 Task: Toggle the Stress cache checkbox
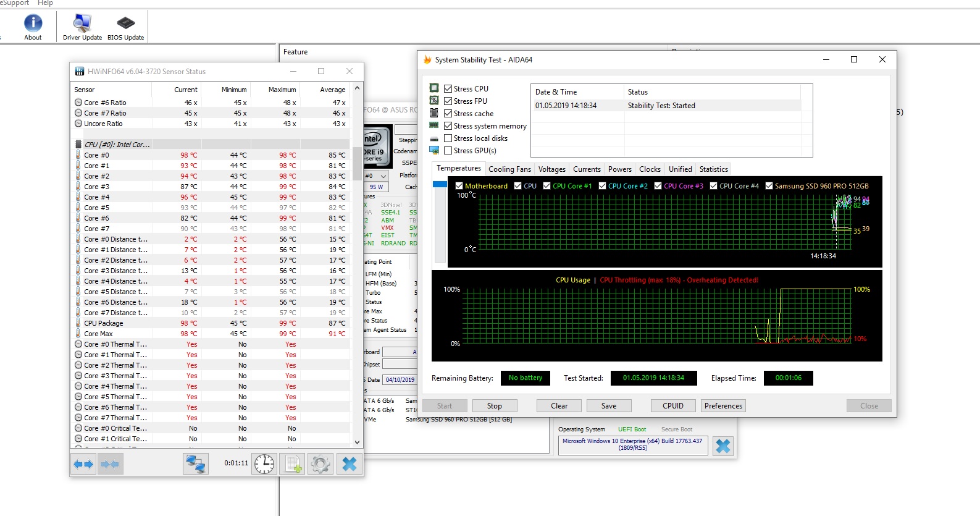448,113
